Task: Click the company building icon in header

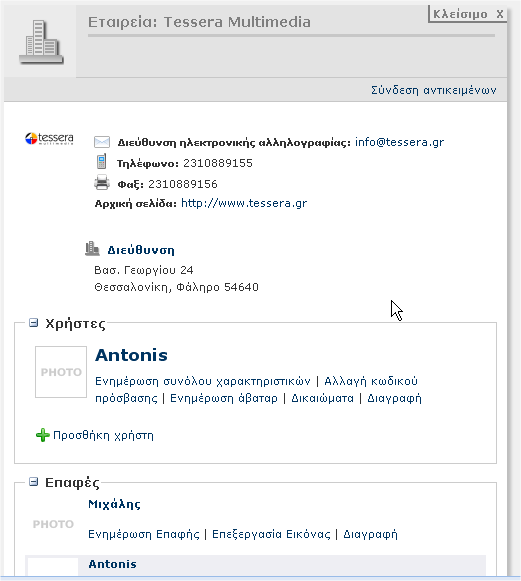Action: [x=41, y=42]
